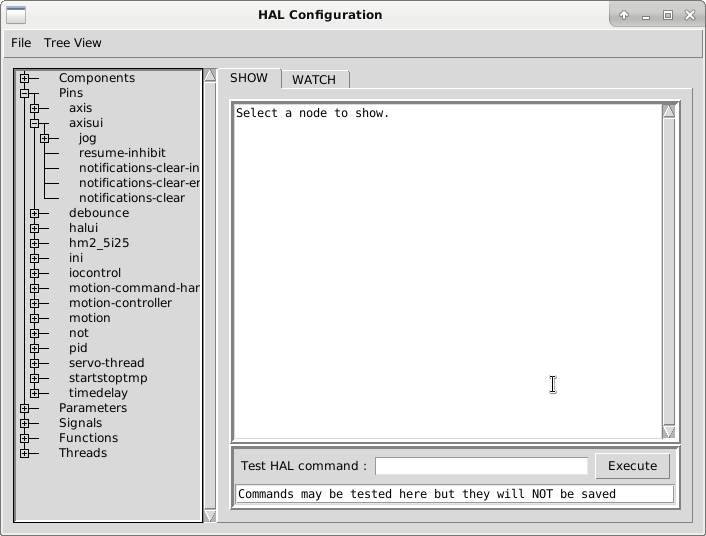The width and height of the screenshot is (706, 536).
Task: Select the resume-inhibit pin
Action: tap(122, 153)
